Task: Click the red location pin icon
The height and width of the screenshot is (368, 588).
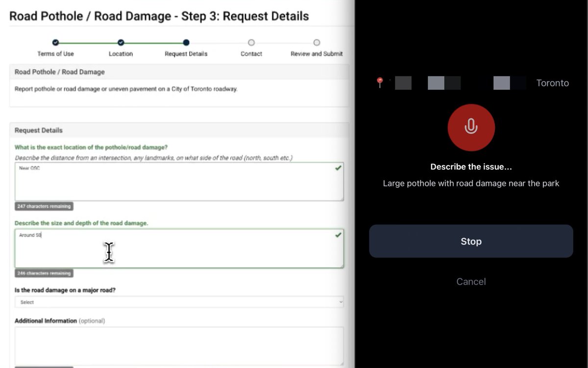Action: 380,82
